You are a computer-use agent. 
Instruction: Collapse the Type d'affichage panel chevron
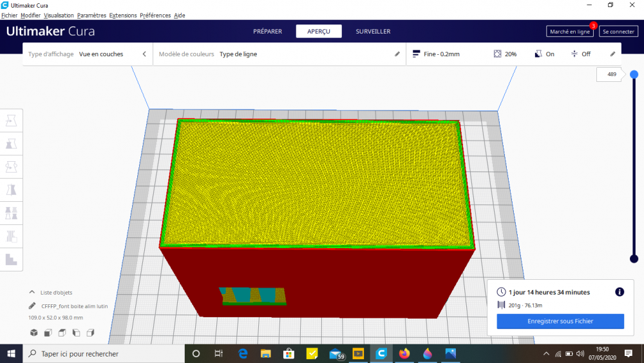click(144, 54)
